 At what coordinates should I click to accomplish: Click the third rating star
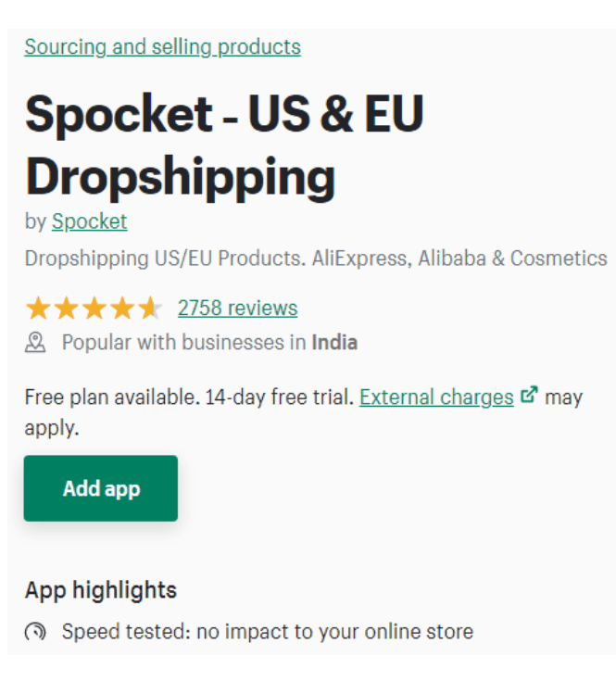tap(94, 309)
